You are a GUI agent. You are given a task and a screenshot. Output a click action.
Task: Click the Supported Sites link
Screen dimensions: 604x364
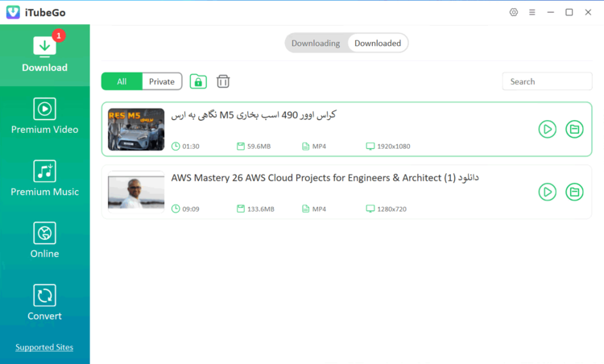pos(44,347)
